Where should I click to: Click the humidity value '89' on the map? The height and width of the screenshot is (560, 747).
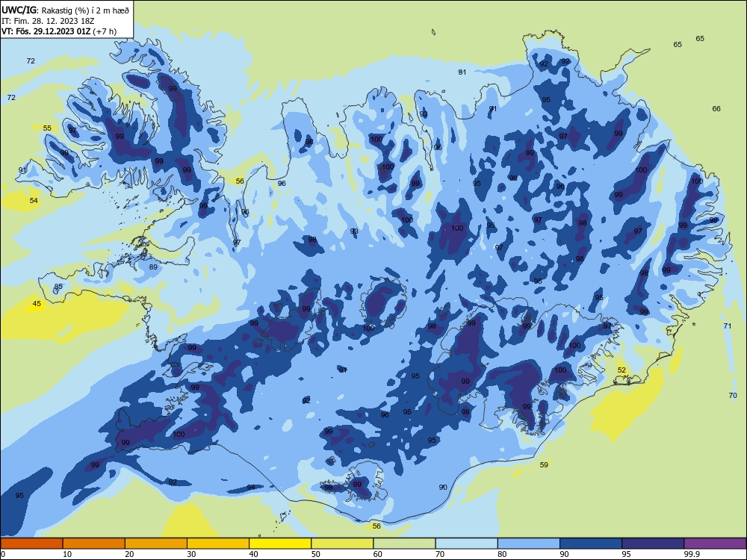pyautogui.click(x=153, y=267)
